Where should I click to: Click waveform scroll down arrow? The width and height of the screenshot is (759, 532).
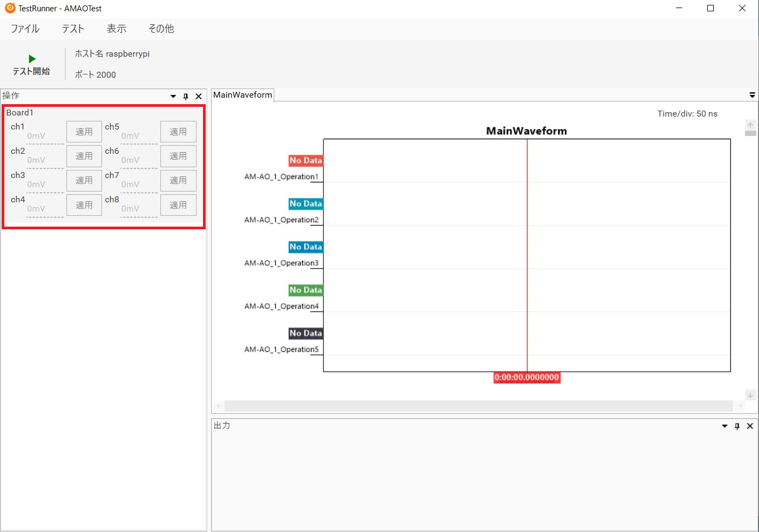tap(750, 395)
